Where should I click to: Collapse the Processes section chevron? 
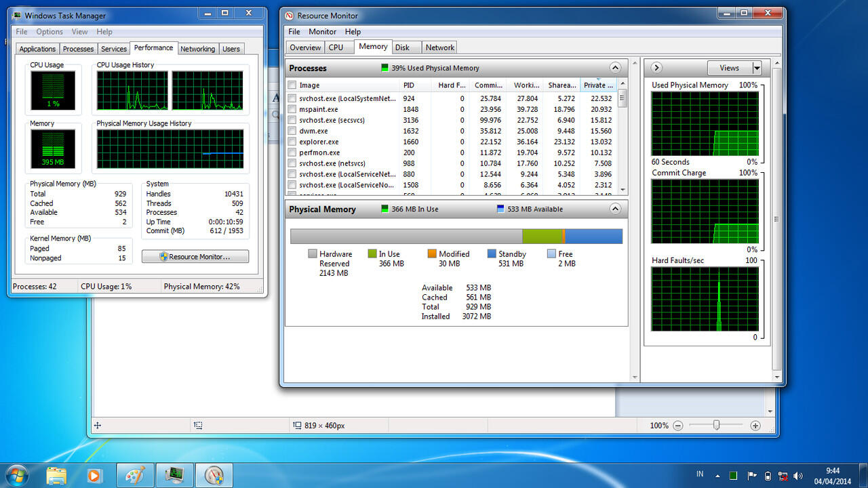[615, 68]
